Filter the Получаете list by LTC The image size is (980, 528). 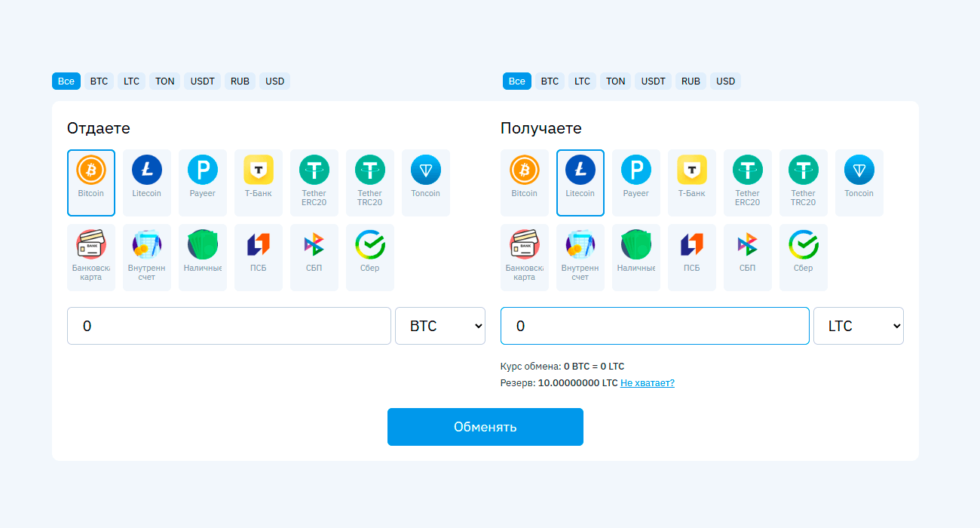(x=583, y=81)
